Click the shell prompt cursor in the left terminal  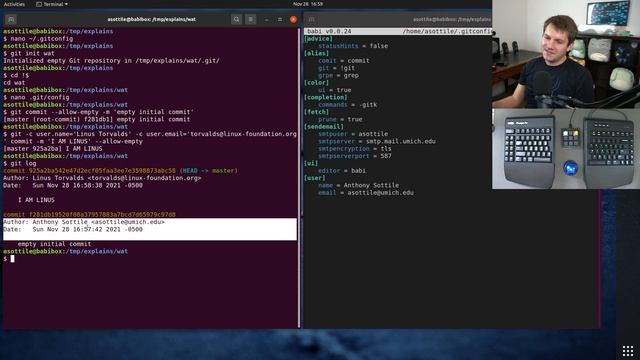(x=13, y=259)
